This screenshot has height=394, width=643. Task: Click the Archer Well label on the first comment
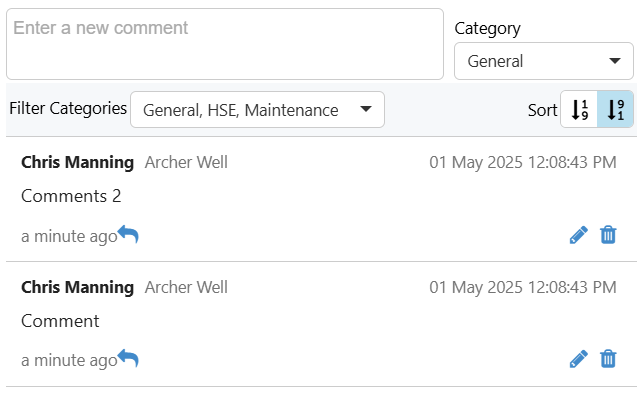click(x=186, y=162)
